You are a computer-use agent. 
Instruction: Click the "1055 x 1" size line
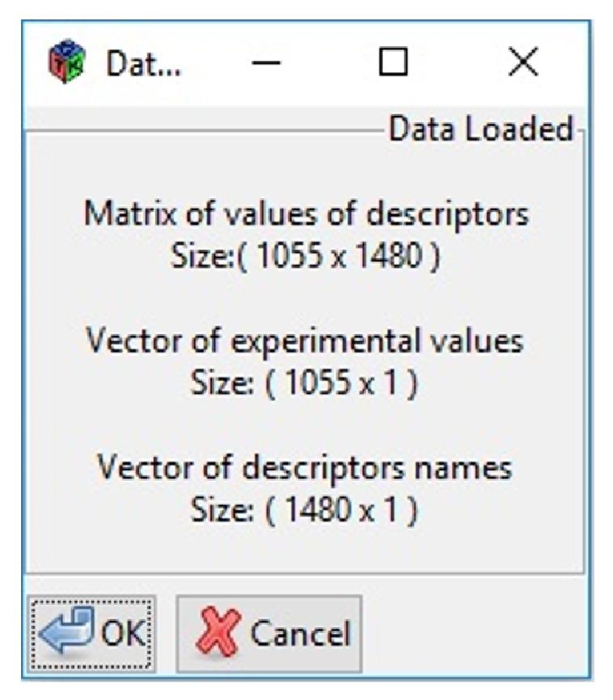tap(304, 384)
